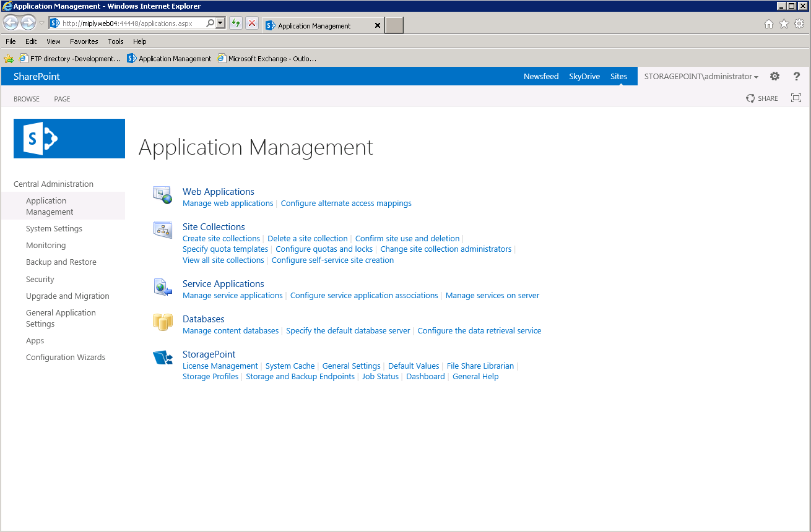The image size is (811, 532).
Task: Click the SharePoint Help question mark
Action: click(x=797, y=77)
